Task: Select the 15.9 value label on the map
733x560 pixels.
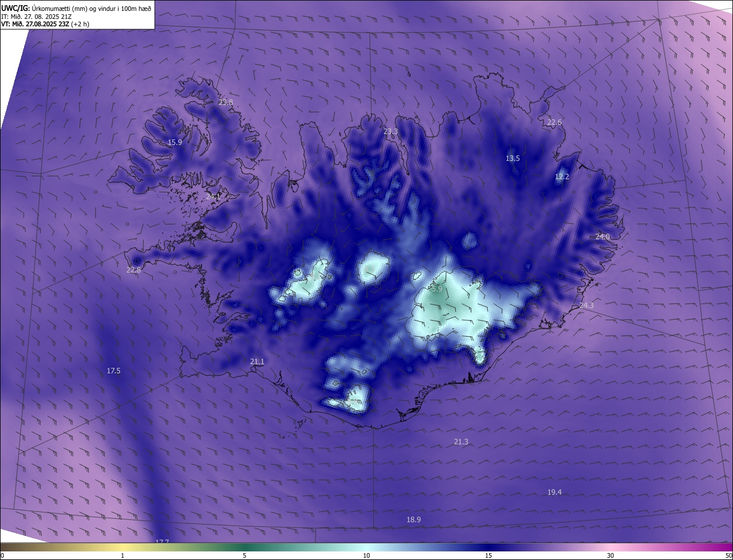Action: coord(175,143)
